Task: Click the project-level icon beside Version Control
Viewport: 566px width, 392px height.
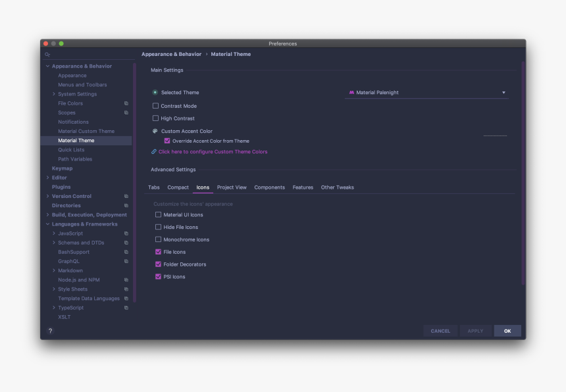Action: tap(126, 196)
